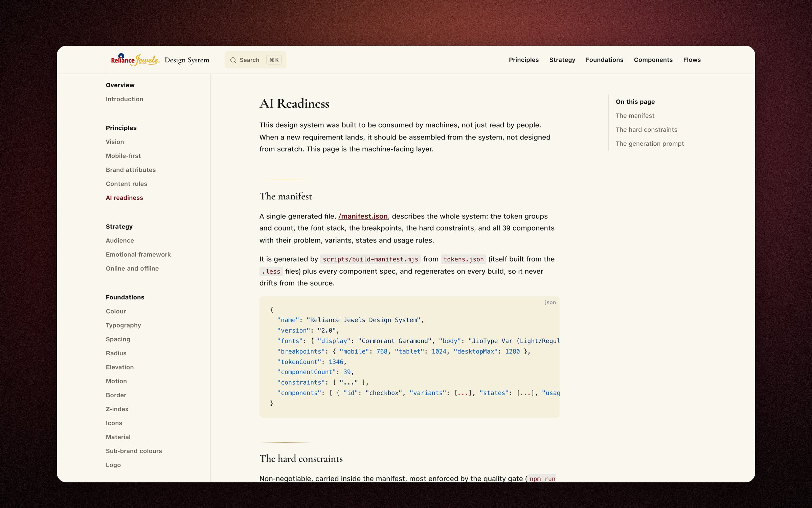Click the "componentCount": 39 code line

tap(315, 372)
